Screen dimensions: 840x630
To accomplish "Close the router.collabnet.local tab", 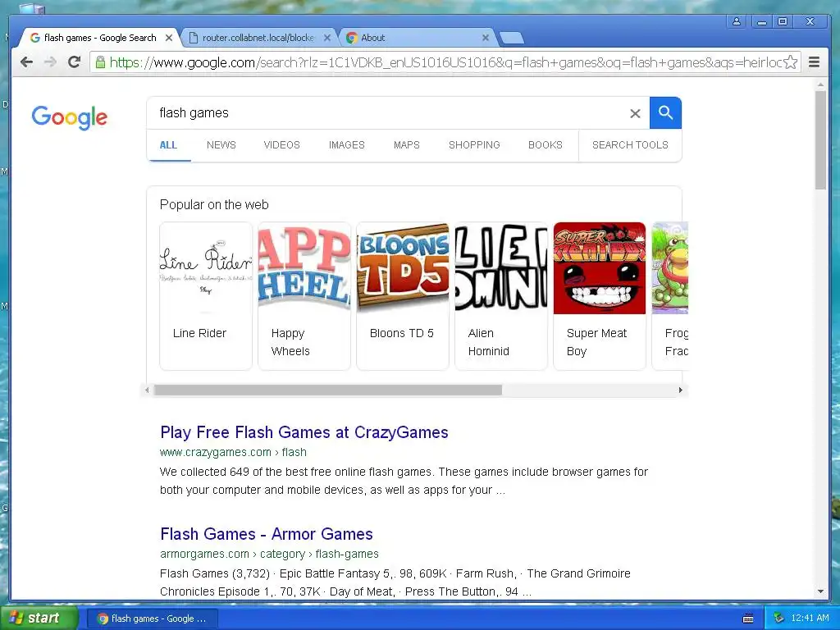I will click(326, 38).
